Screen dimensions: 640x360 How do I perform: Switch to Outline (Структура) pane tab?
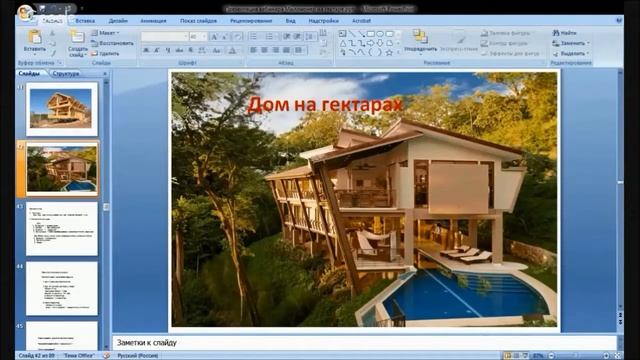point(66,73)
